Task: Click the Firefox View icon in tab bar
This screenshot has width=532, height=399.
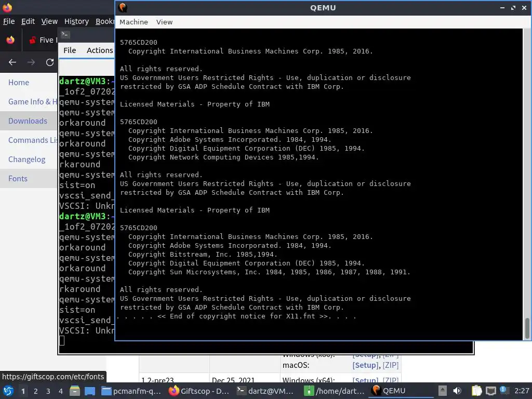Action: [x=10, y=40]
